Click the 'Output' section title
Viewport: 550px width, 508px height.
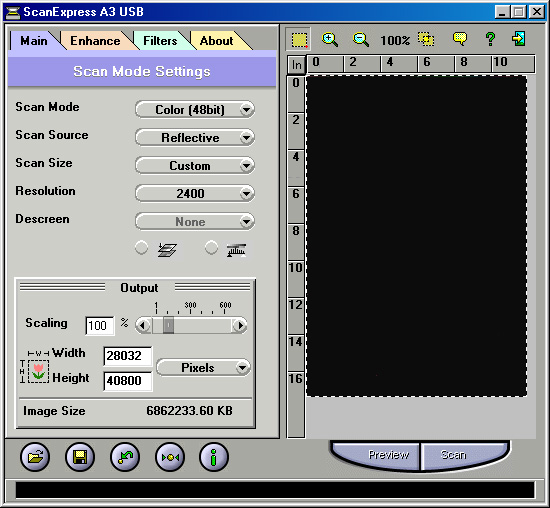139,288
